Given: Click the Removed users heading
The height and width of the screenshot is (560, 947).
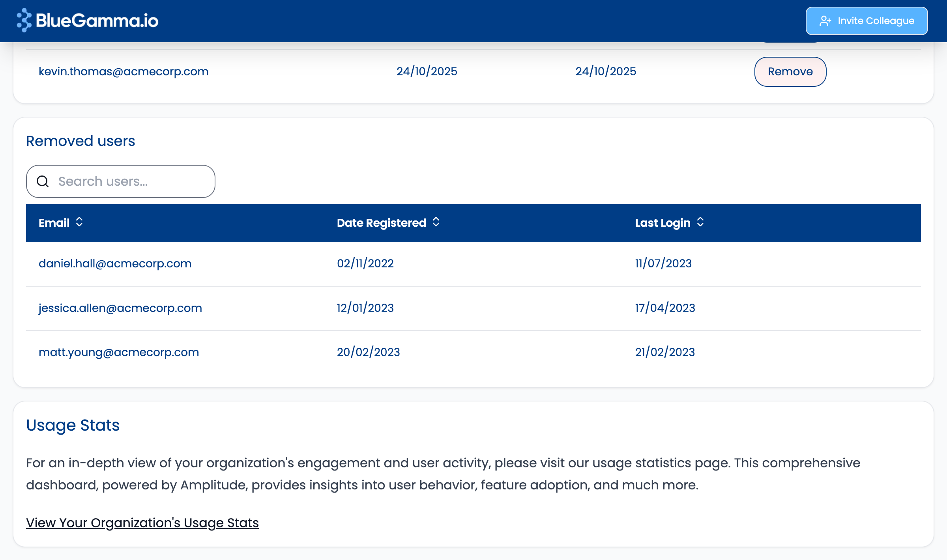Looking at the screenshot, I should 80,141.
